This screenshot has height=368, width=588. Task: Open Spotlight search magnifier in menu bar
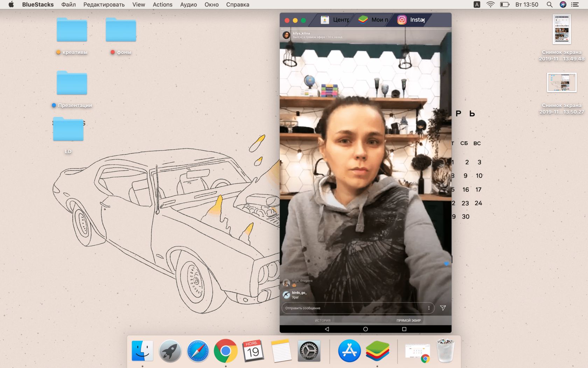click(x=549, y=5)
